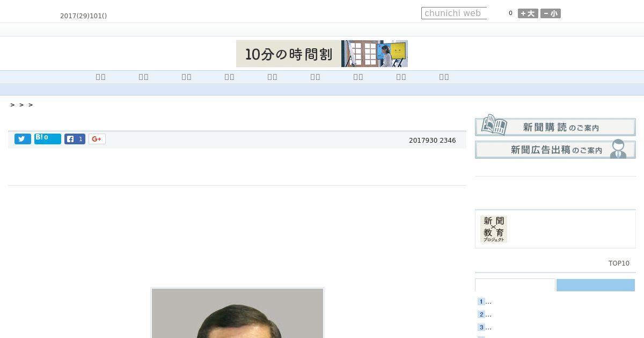Click header date 2017(29)101()
644x338 pixels.
[83, 16]
